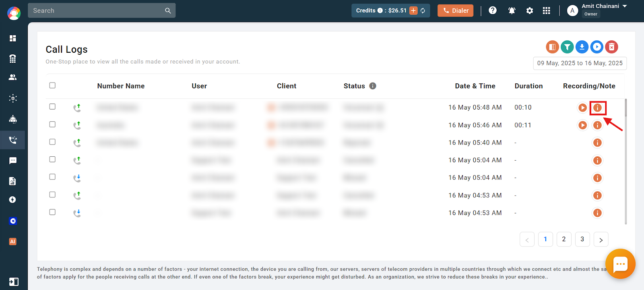Viewport: 644px width, 290px height.
Task: Click the Credits info icon
Action: [x=380, y=10]
